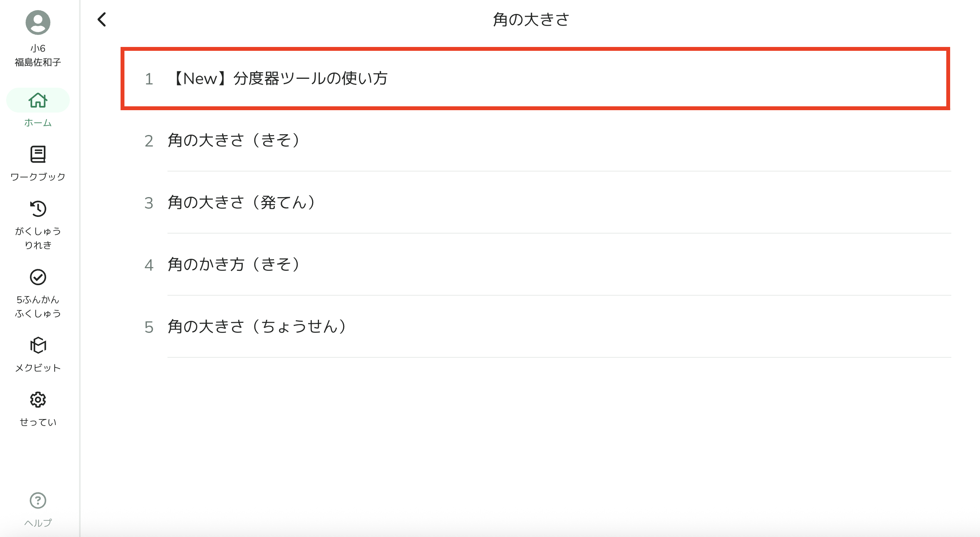Open the メクビット cube icon
Image resolution: width=980 pixels, height=537 pixels.
(x=38, y=345)
